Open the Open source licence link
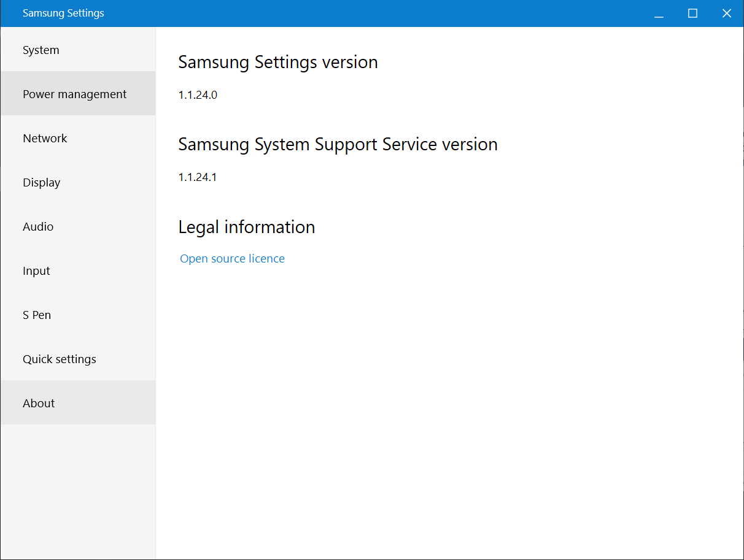This screenshot has height=560, width=744. click(232, 259)
